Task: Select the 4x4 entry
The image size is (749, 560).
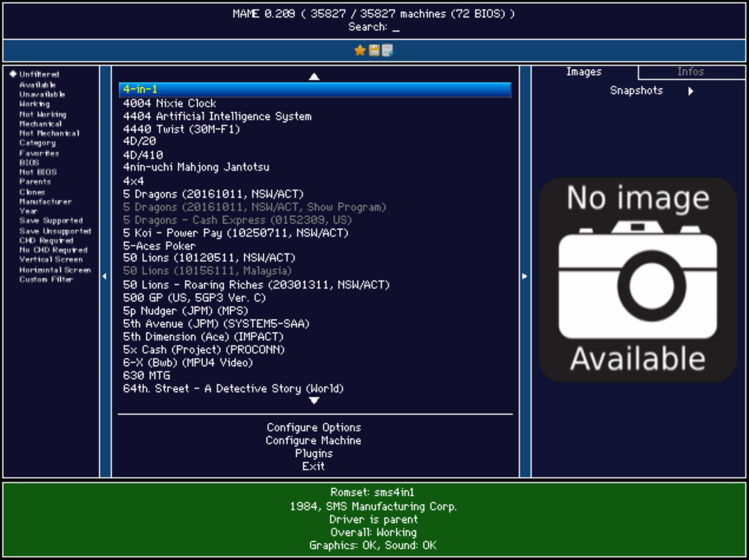Action: [133, 181]
